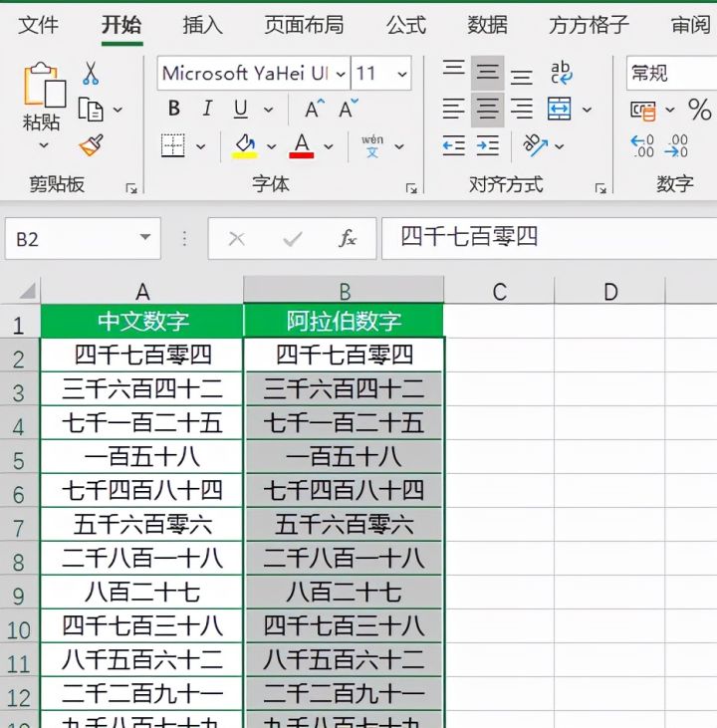717x728 pixels.
Task: Expand the Copy options arrow
Action: pos(118,110)
